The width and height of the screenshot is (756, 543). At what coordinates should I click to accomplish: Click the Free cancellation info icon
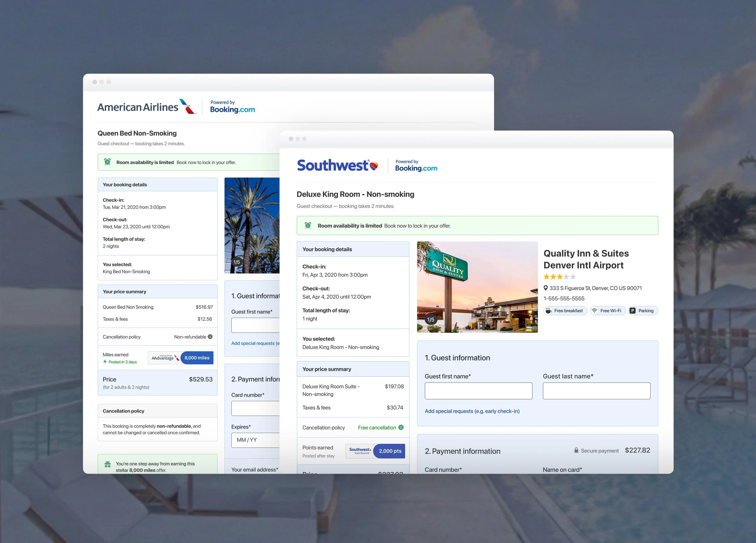(x=401, y=427)
